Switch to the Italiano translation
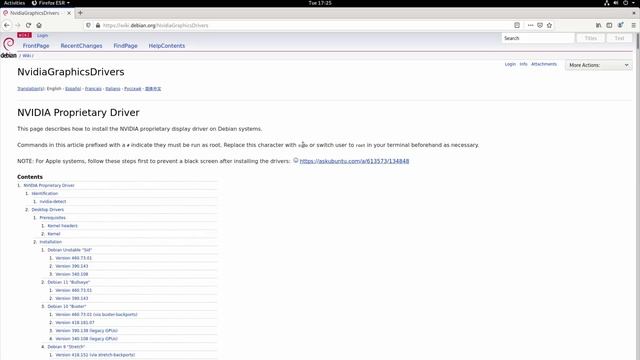 (113, 89)
